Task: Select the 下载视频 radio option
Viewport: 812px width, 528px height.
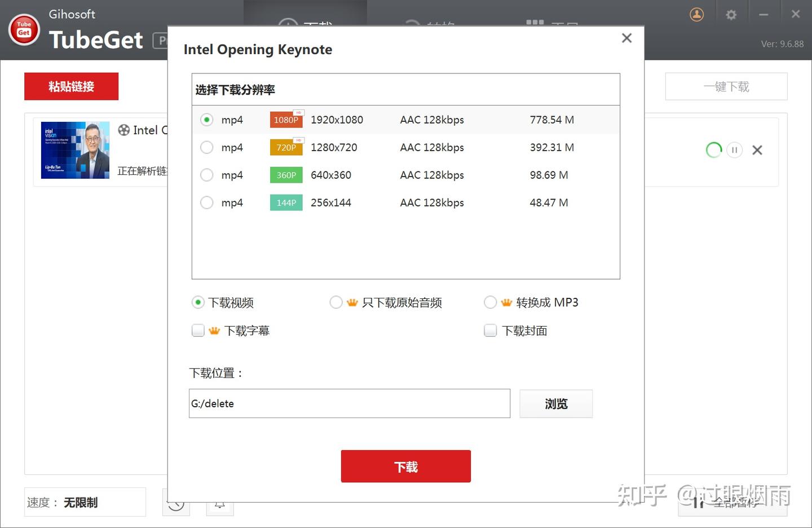Action: point(198,302)
